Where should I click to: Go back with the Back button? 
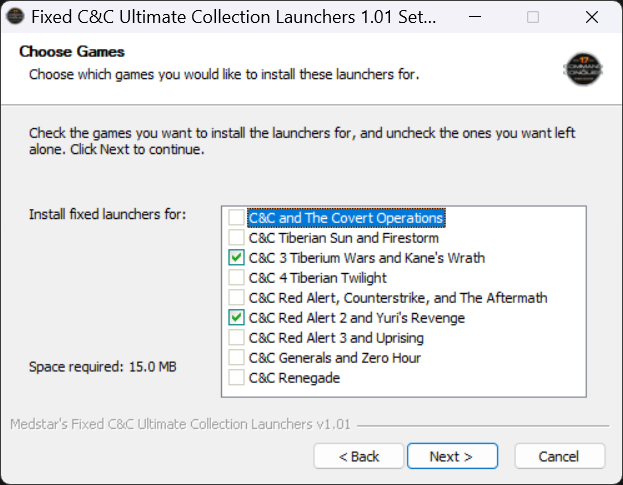click(359, 456)
